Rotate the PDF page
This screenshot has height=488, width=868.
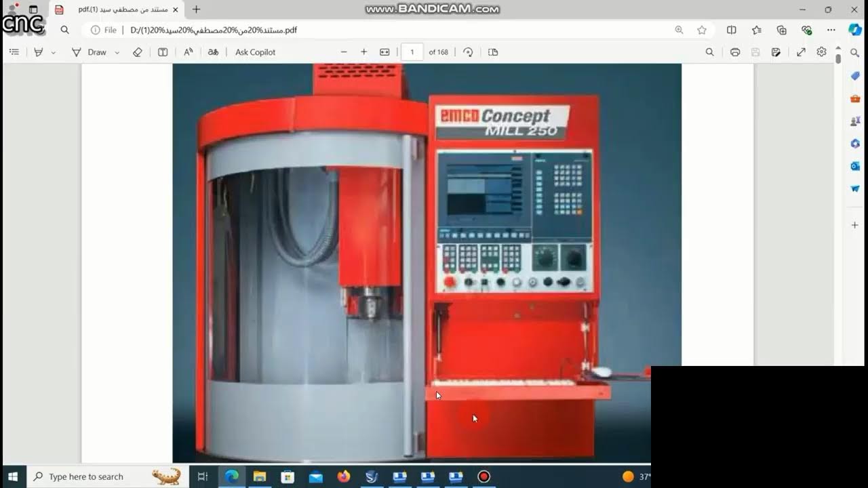468,52
